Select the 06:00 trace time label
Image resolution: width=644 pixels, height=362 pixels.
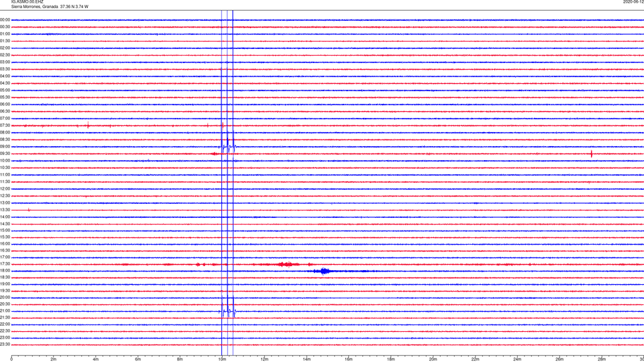[x=5, y=105]
